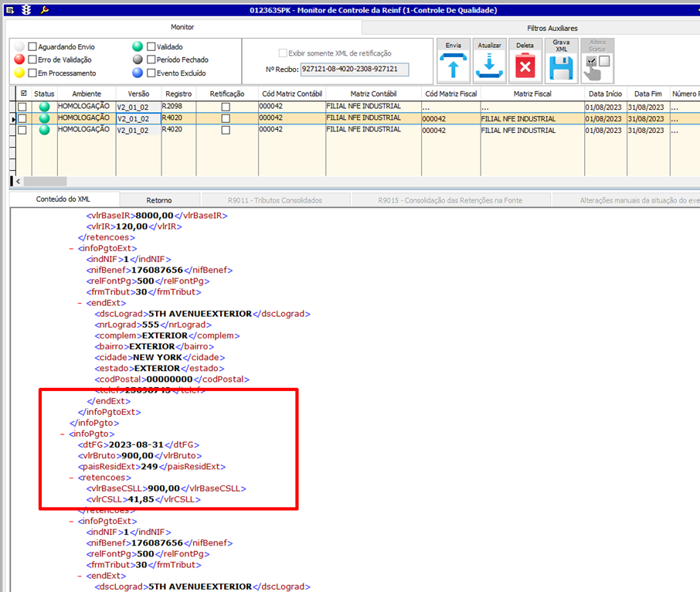
Task: Collapse the first endExt XML node
Action: point(80,303)
